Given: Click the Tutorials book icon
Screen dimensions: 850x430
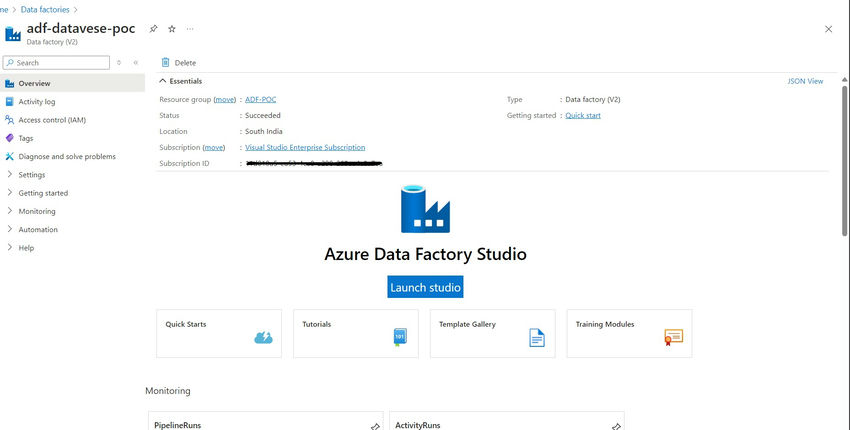Looking at the screenshot, I should (x=400, y=337).
